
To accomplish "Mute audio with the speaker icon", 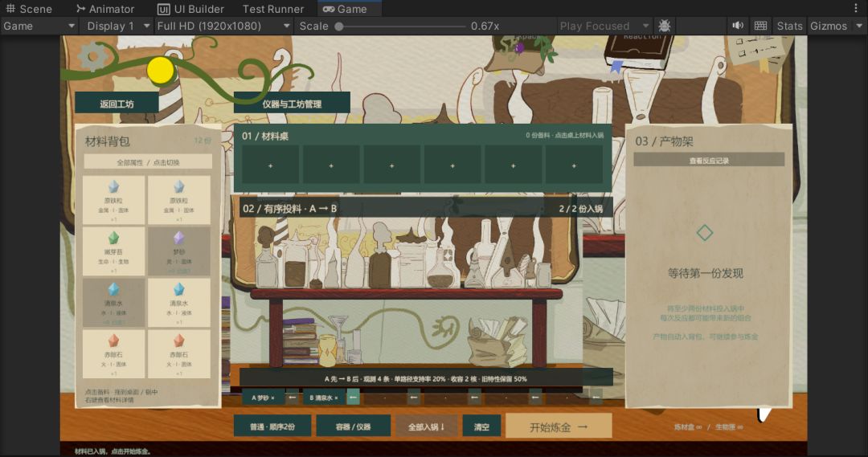I will coord(738,26).
